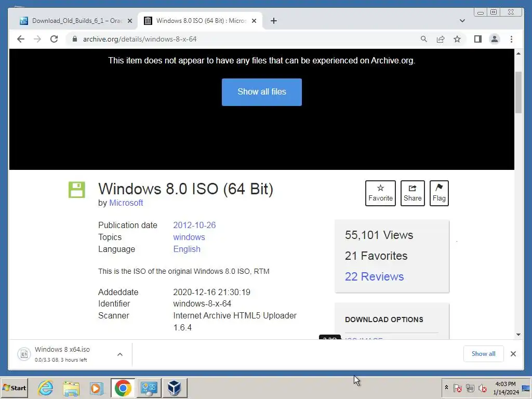The height and width of the screenshot is (399, 532).
Task: Click Show all downloads
Action: click(x=483, y=353)
